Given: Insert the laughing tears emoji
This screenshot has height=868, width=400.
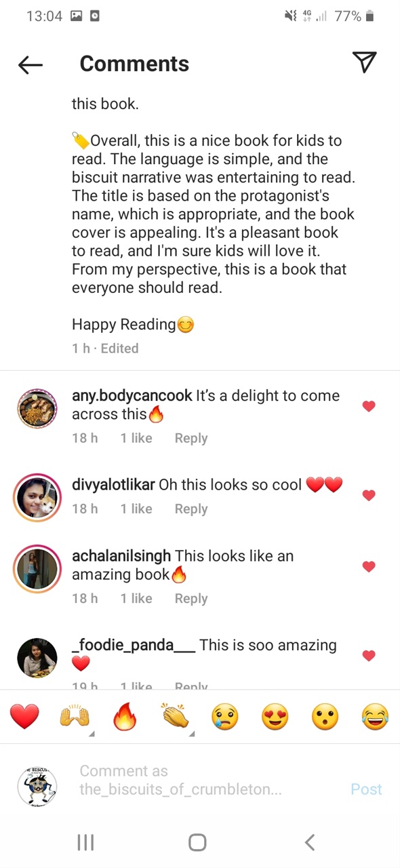Looking at the screenshot, I should coord(375,717).
